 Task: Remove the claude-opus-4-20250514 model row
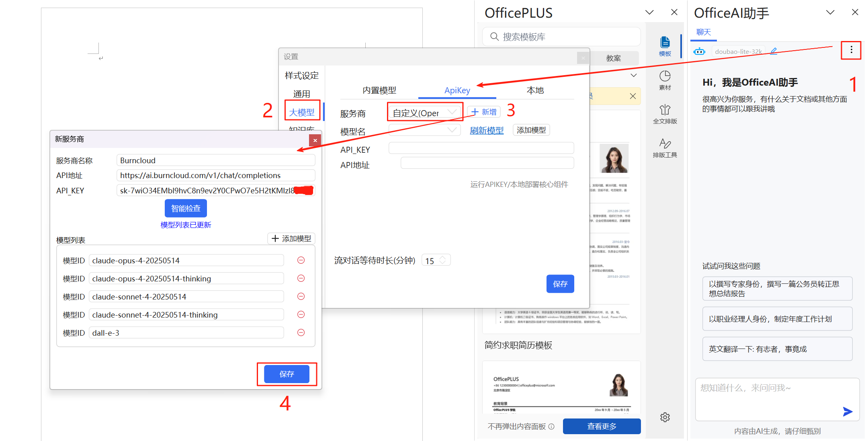click(301, 260)
